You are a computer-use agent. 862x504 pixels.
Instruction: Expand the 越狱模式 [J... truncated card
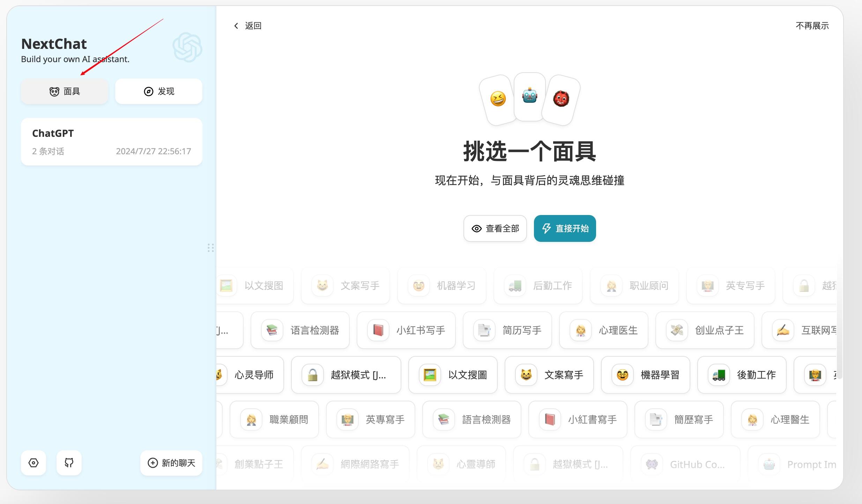[x=345, y=375]
